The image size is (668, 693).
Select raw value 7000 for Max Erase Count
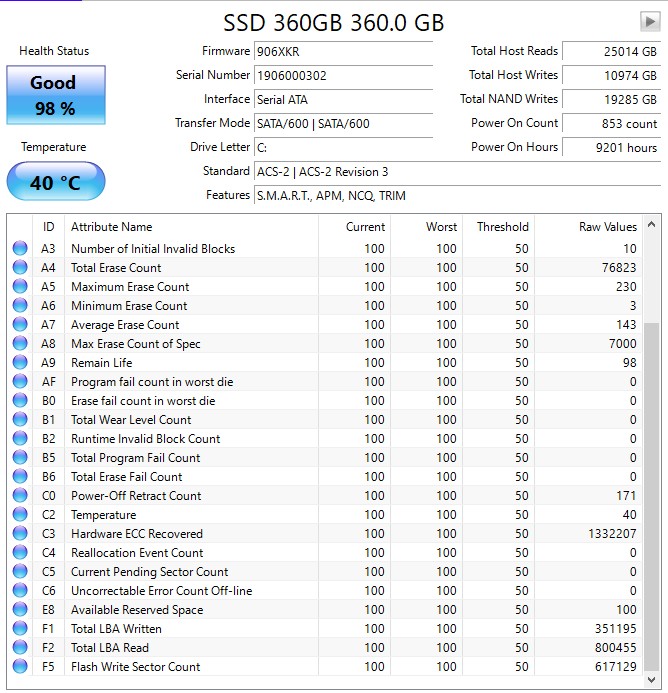pos(623,344)
